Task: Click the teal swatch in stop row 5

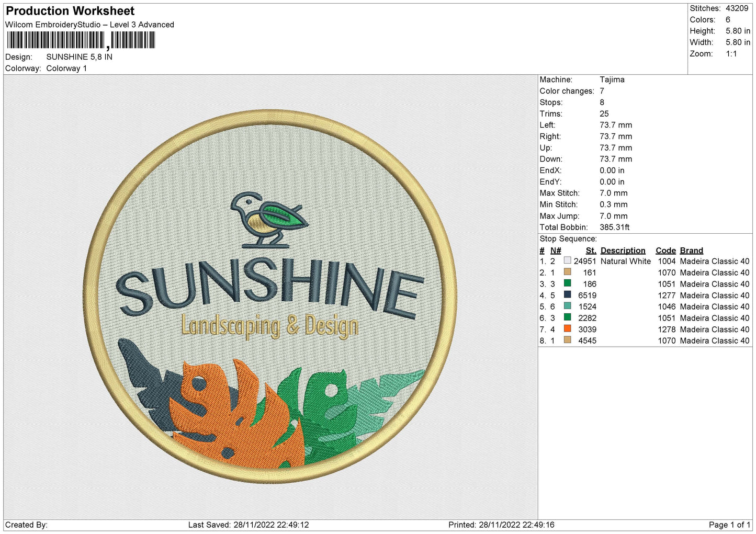Action: [567, 306]
